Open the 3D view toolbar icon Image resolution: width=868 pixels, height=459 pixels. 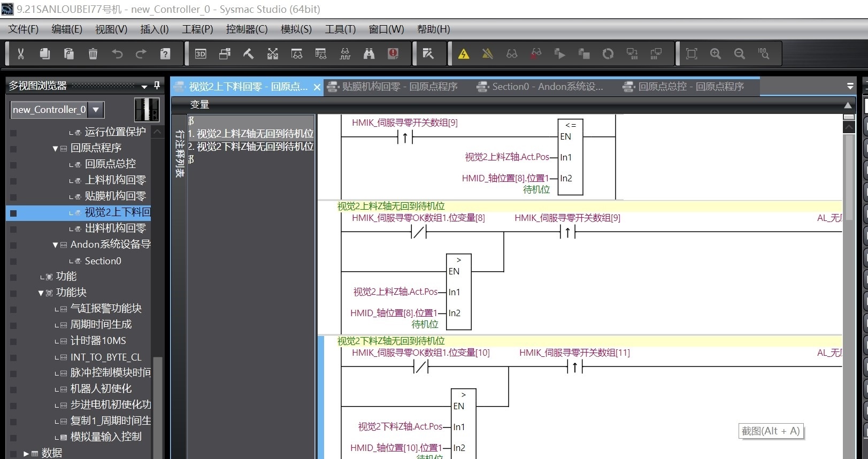pos(201,53)
